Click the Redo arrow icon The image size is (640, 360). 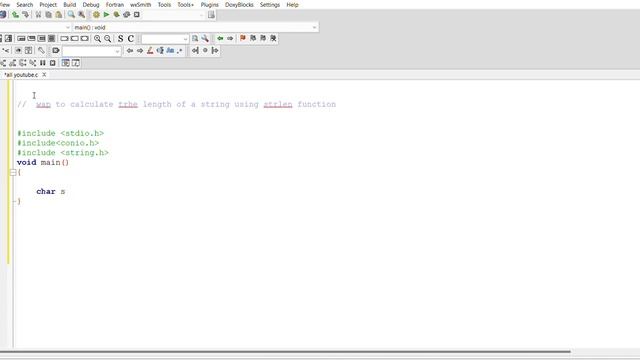click(25, 15)
